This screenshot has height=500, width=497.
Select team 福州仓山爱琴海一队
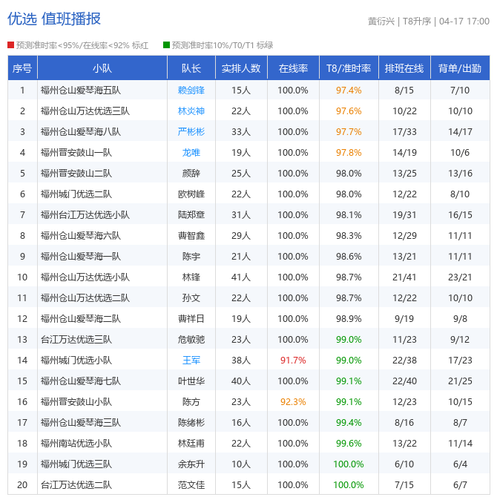(x=81, y=256)
